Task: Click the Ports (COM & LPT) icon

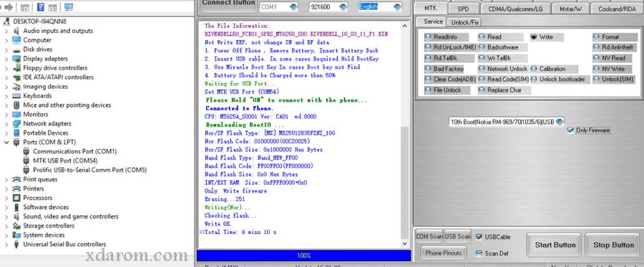Action: (x=16, y=142)
